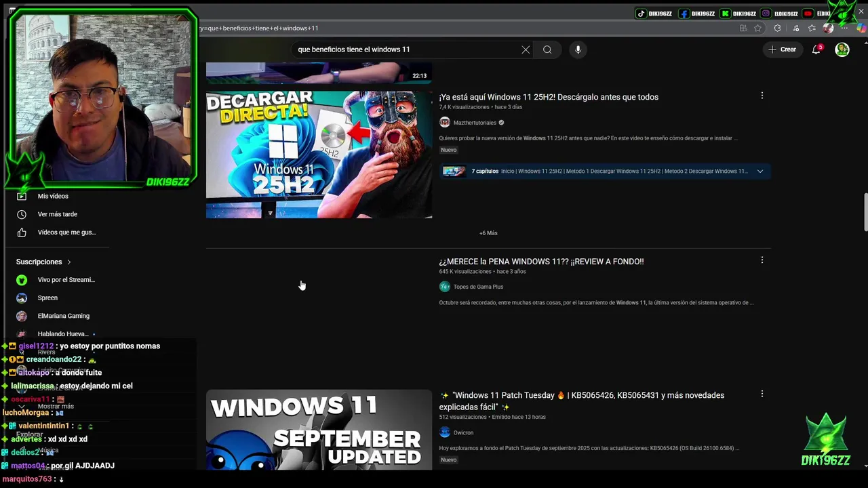Click the Spreen channel avatar icon

[22, 298]
